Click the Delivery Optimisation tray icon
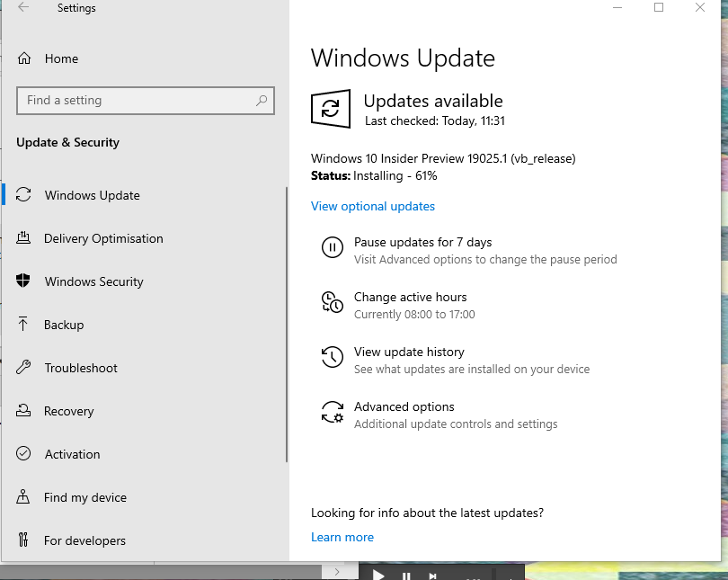The height and width of the screenshot is (580, 728). (23, 237)
